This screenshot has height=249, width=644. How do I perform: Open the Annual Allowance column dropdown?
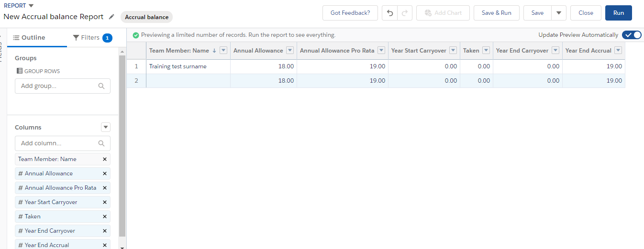click(x=289, y=51)
